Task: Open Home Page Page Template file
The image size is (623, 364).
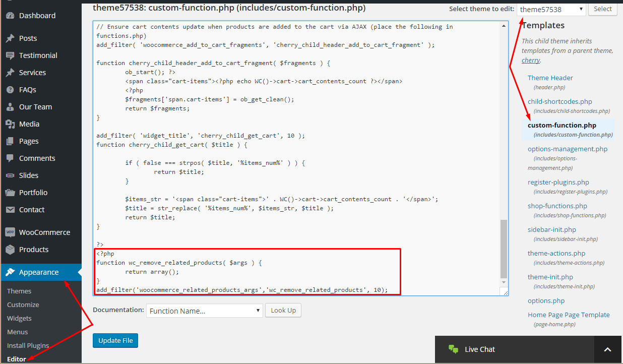Action: pos(569,315)
